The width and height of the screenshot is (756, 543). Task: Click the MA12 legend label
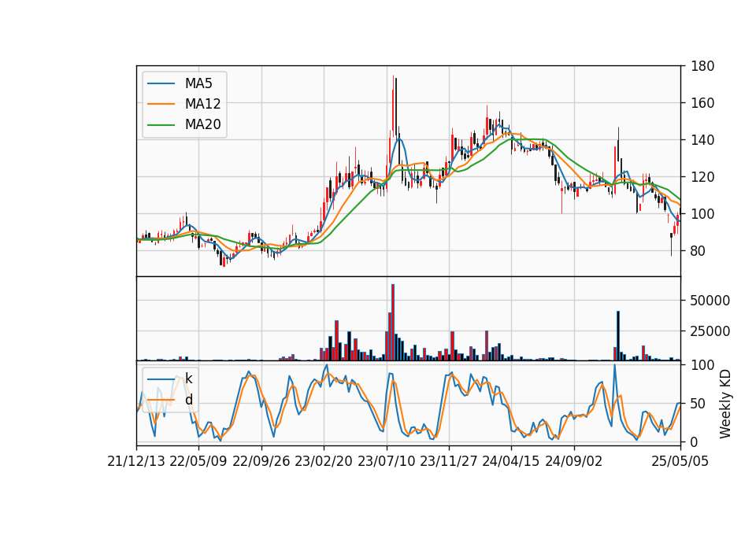click(x=202, y=104)
